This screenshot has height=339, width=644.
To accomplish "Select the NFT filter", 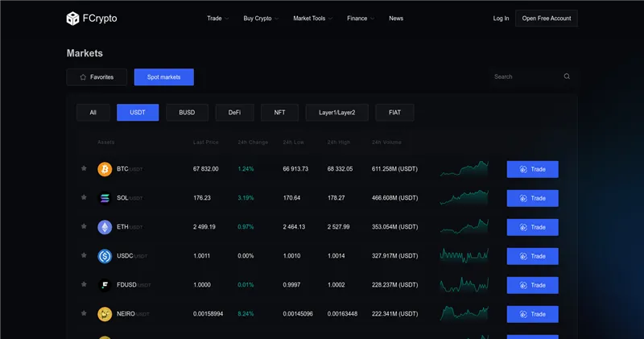I will pos(279,113).
